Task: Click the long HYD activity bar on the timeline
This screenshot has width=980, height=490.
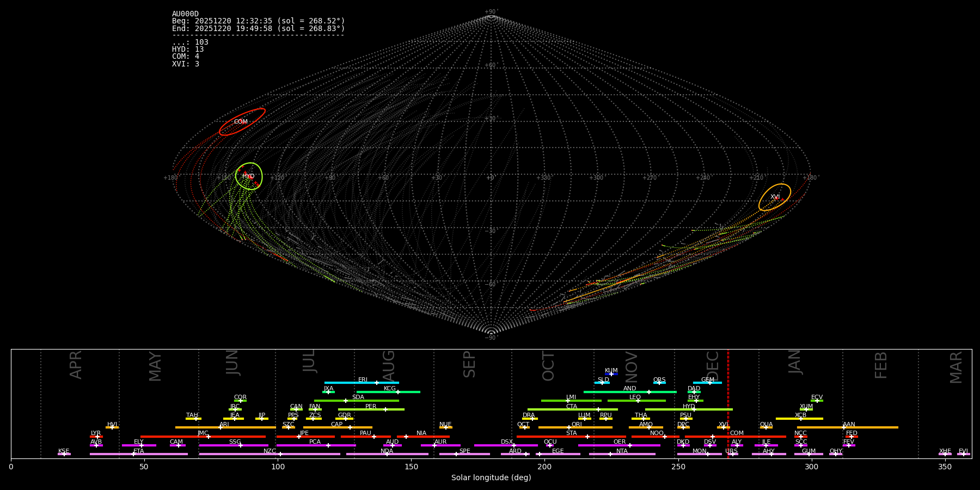Action: pos(689,409)
